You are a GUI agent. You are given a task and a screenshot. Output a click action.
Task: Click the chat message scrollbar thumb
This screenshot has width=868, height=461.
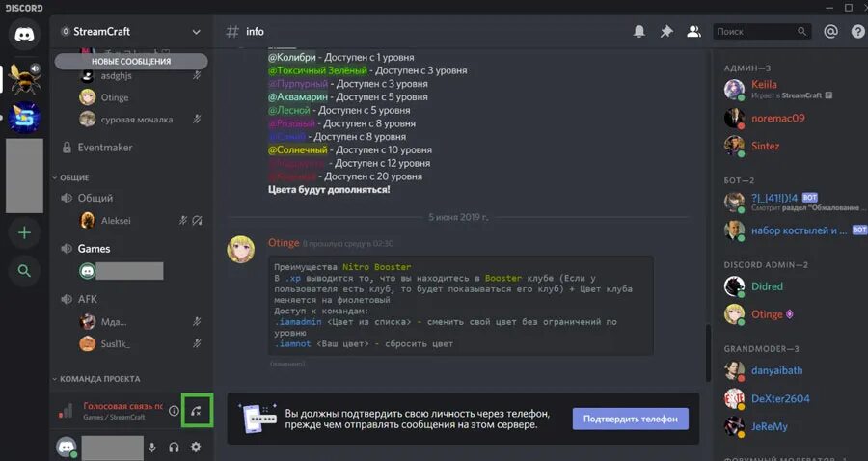point(708,353)
